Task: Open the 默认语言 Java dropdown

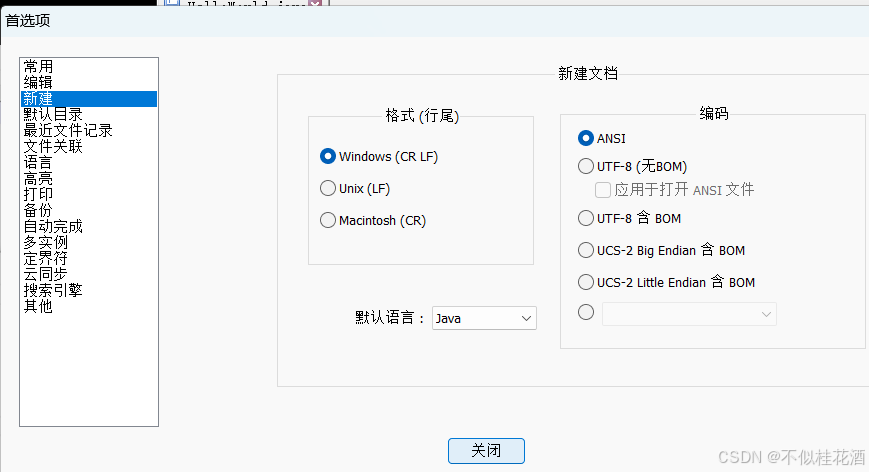Action: (484, 318)
